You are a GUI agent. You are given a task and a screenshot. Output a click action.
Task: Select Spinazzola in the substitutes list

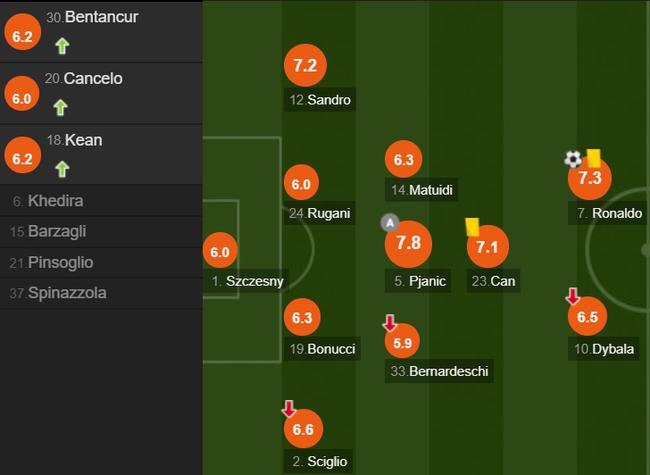pyautogui.click(x=66, y=293)
